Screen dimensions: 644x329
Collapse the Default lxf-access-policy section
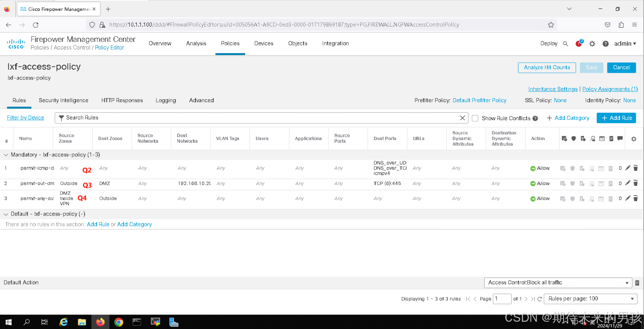tap(6, 214)
